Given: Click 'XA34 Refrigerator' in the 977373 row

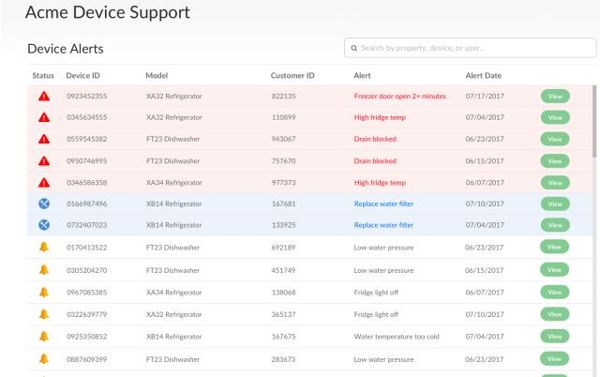Looking at the screenshot, I should click(174, 183).
